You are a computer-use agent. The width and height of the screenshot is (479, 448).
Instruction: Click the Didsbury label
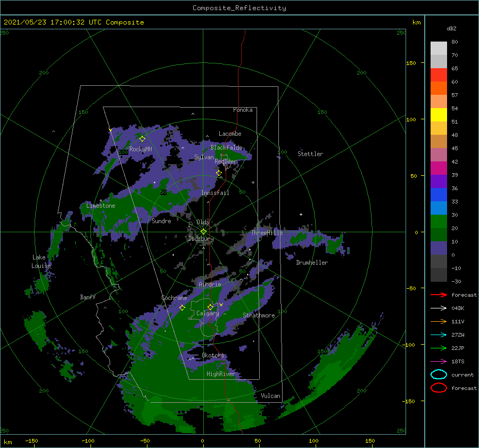coord(201,239)
